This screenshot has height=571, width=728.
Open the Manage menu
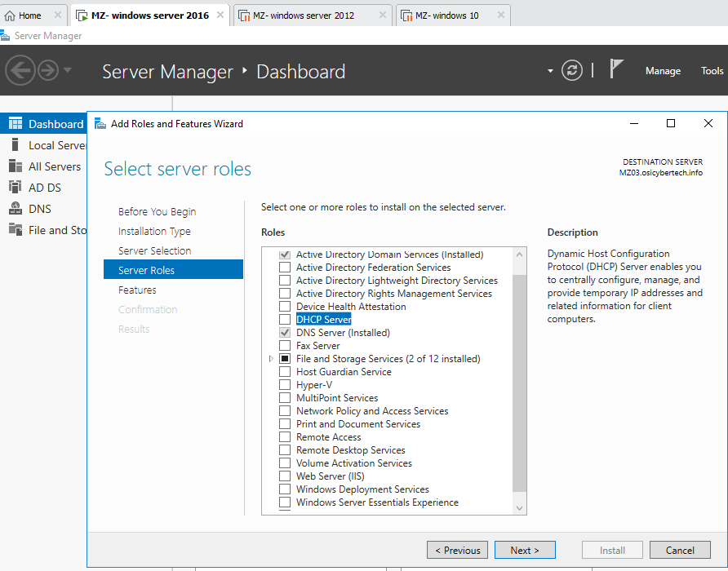coord(663,71)
